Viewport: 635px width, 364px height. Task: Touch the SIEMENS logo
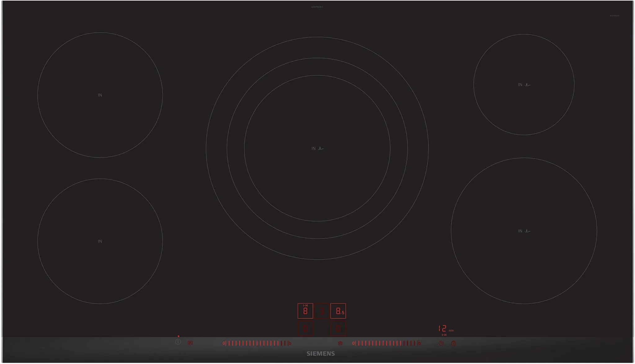coord(321,353)
